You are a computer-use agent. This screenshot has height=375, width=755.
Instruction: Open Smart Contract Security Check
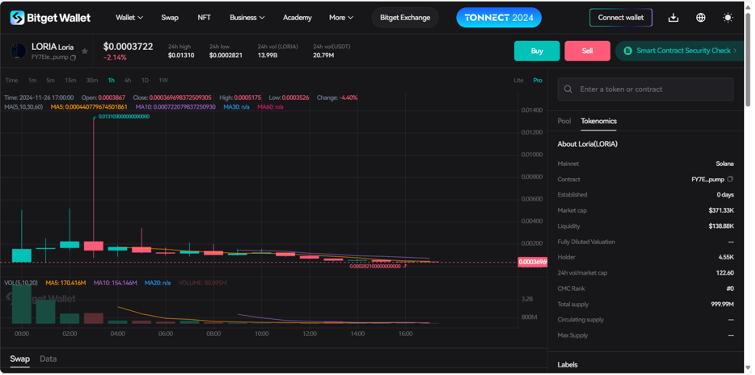click(679, 51)
